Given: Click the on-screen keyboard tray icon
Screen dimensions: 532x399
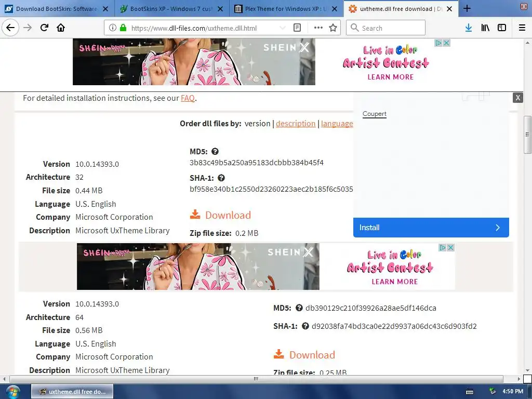Looking at the screenshot, I should click(470, 392).
